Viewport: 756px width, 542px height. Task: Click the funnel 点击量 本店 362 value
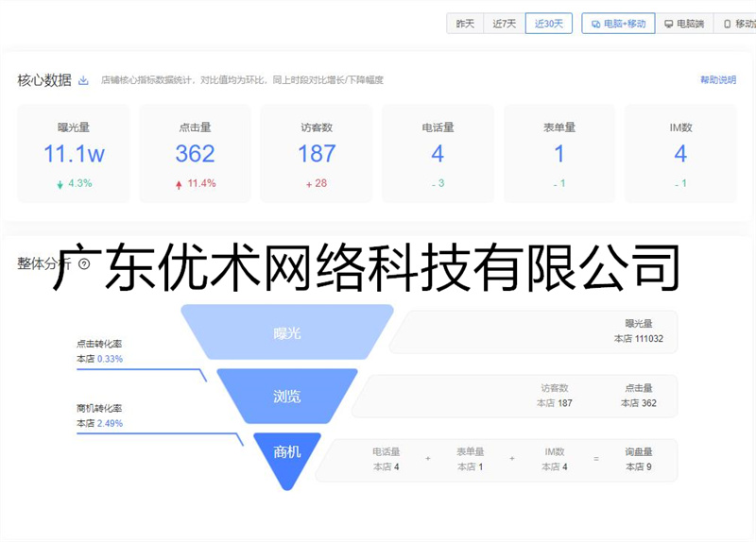coord(639,403)
